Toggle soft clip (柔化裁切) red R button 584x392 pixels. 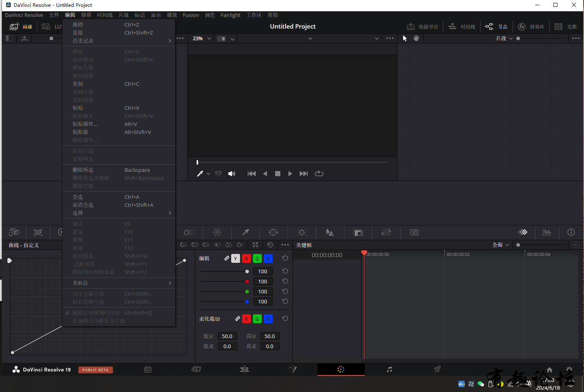pos(246,319)
